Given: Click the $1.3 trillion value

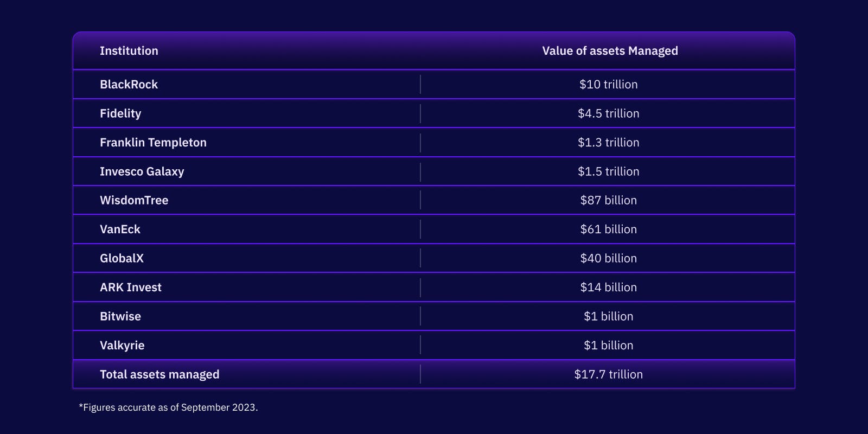Looking at the screenshot, I should [608, 143].
